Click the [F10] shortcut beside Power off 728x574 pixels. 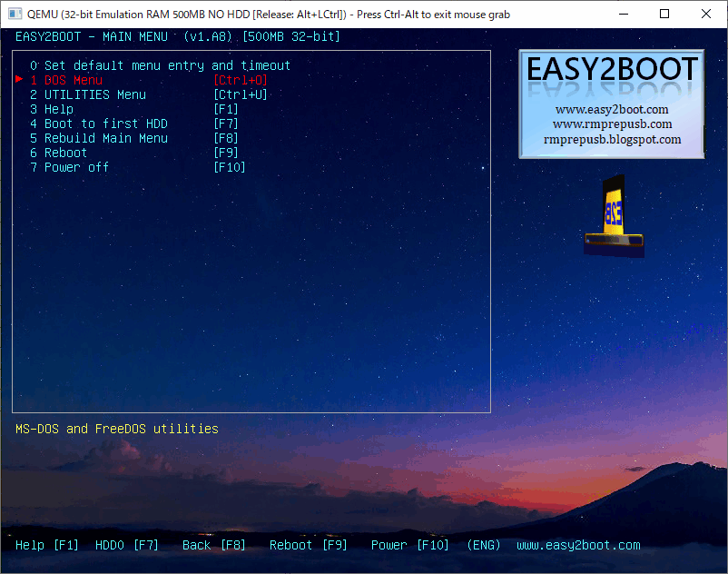[x=230, y=167]
